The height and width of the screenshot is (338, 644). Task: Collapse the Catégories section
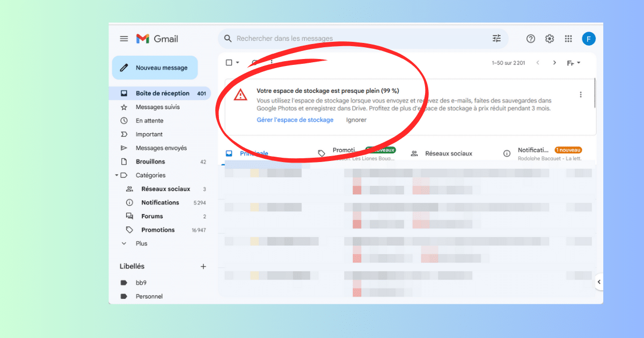tap(116, 175)
